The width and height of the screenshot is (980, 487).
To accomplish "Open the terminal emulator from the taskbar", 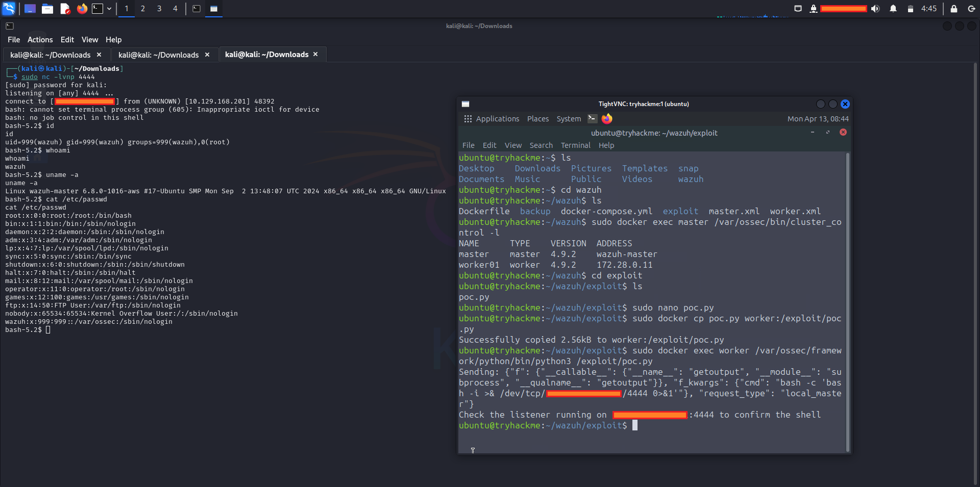I will click(x=97, y=8).
